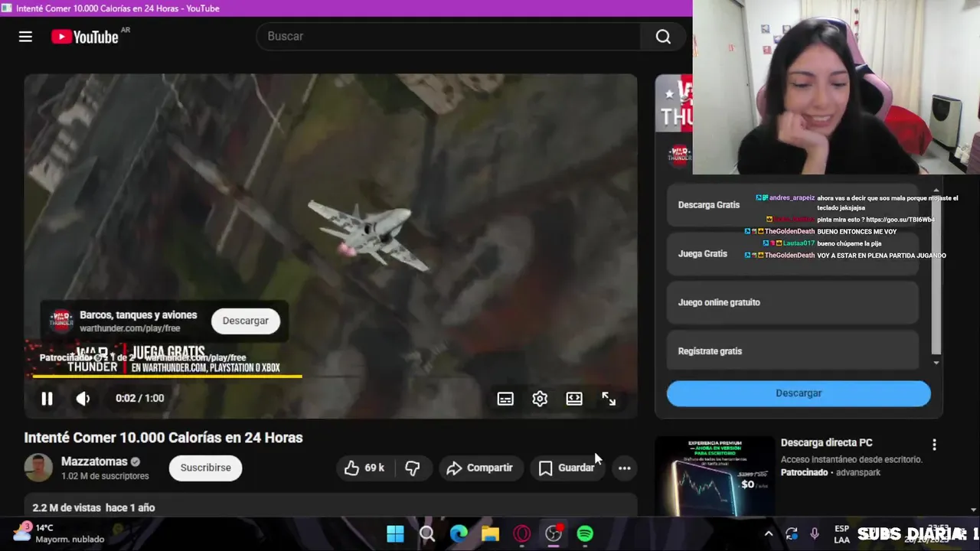Click the magnifying glass search button
This screenshot has height=551, width=980.
pyautogui.click(x=663, y=36)
